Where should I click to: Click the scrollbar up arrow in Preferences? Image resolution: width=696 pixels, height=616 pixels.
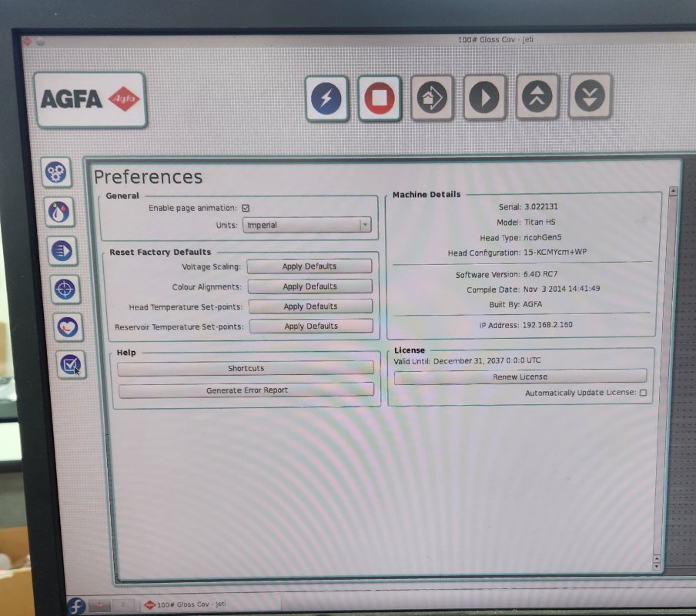[x=674, y=191]
